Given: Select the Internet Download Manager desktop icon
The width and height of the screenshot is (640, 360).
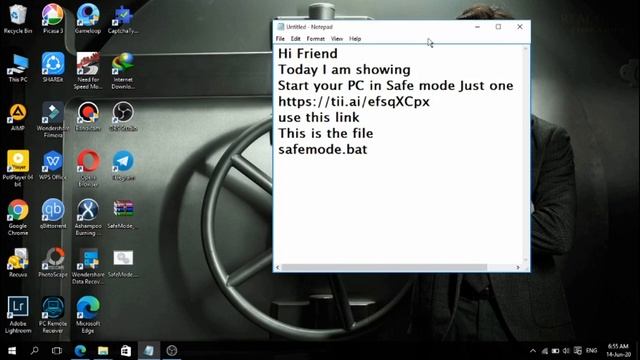Looking at the screenshot, I should 123,71.
